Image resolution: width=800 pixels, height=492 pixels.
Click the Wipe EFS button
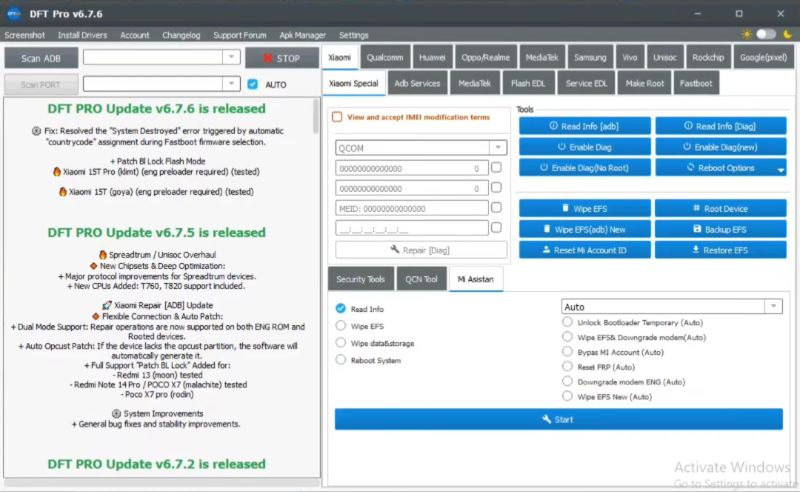585,209
